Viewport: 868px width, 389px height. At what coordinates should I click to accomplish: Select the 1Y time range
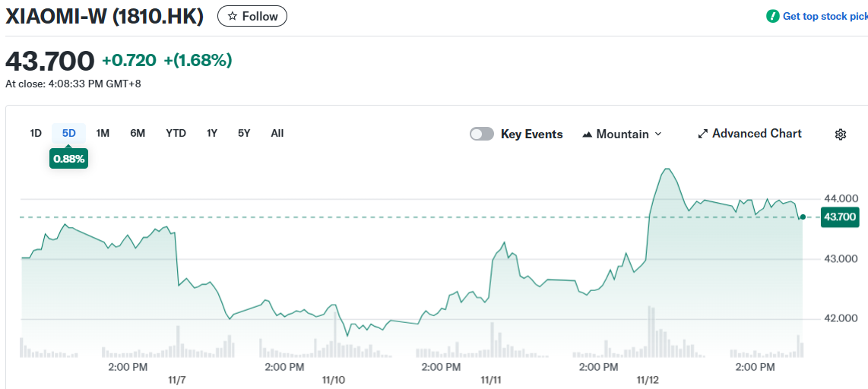coord(212,133)
